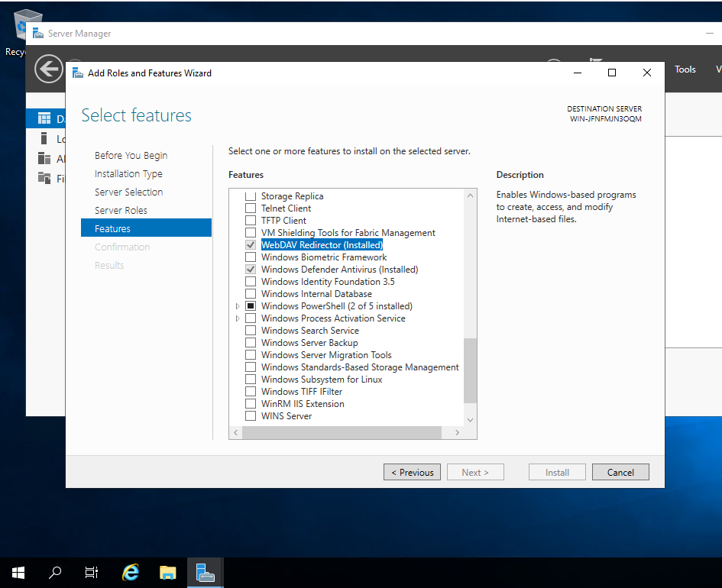The width and height of the screenshot is (722, 588).
Task: Tick the TFTP Client checkbox
Action: pos(251,221)
